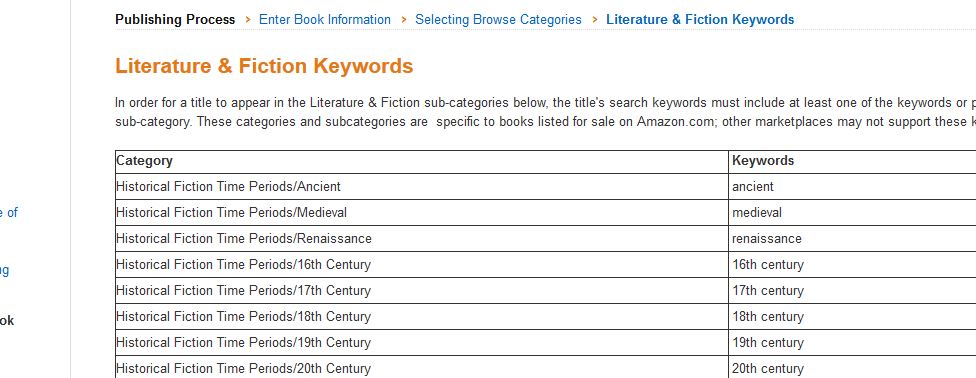This screenshot has height=378, width=976.
Task: Click the Keywords column header
Action: [854, 161]
